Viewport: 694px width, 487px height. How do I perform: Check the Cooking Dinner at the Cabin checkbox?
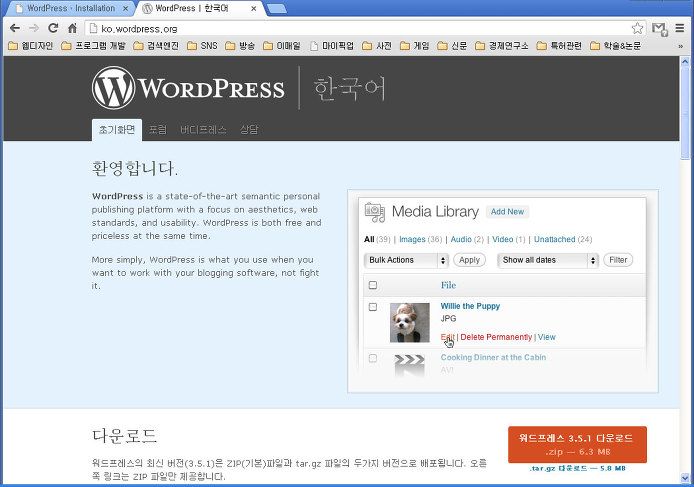pos(373,358)
